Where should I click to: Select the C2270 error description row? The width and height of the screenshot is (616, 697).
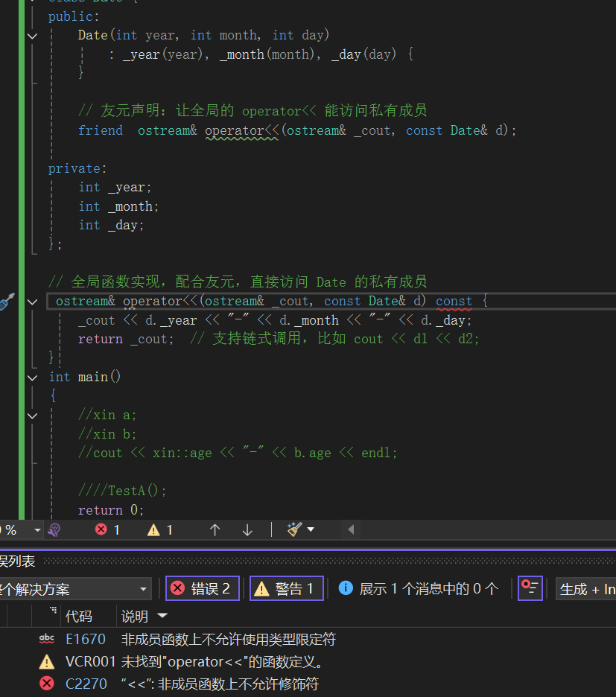[220, 684]
